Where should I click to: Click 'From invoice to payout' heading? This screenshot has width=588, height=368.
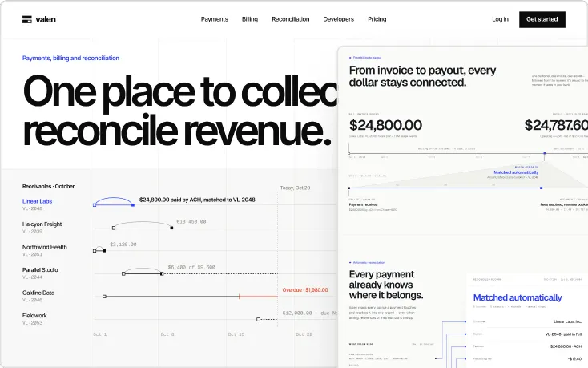423,76
